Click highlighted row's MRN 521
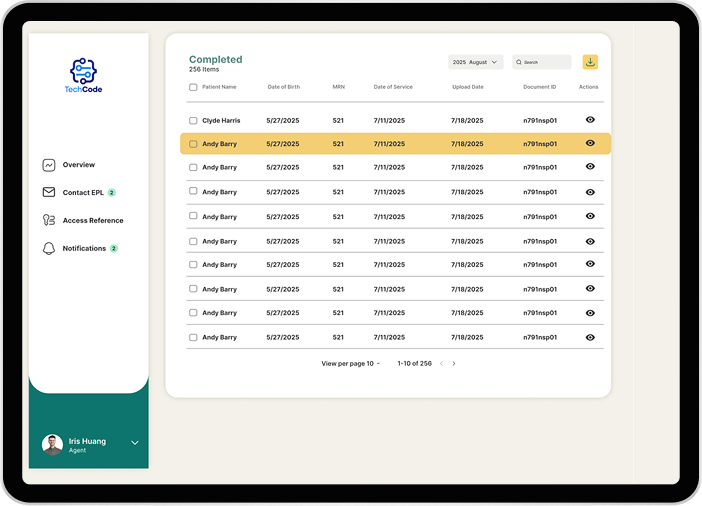 [x=338, y=144]
